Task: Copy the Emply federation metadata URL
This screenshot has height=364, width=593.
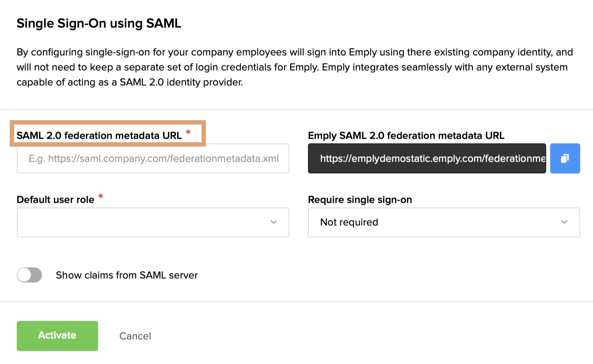Action: (x=565, y=158)
